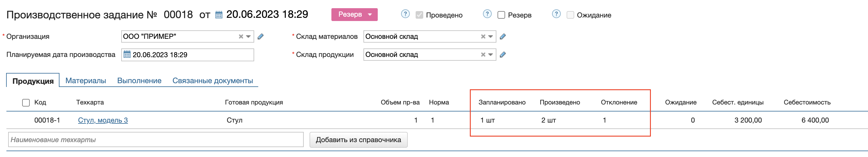Enable the Резерв checkbox

[x=501, y=15]
